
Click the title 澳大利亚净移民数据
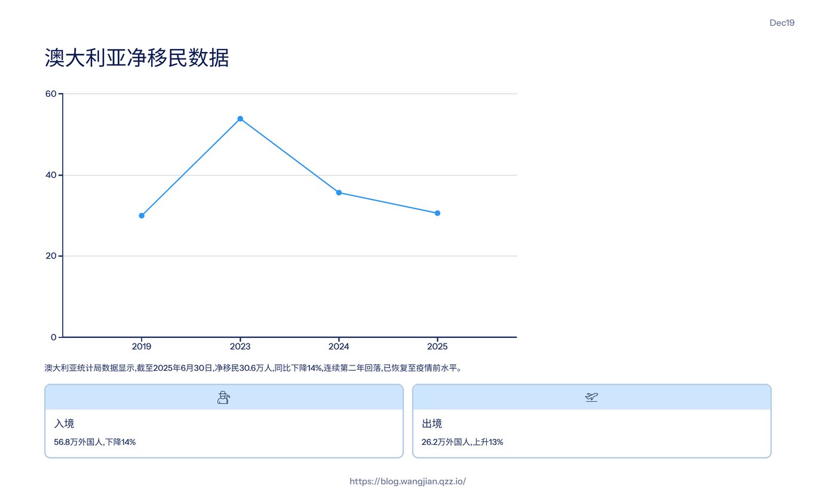(x=137, y=59)
